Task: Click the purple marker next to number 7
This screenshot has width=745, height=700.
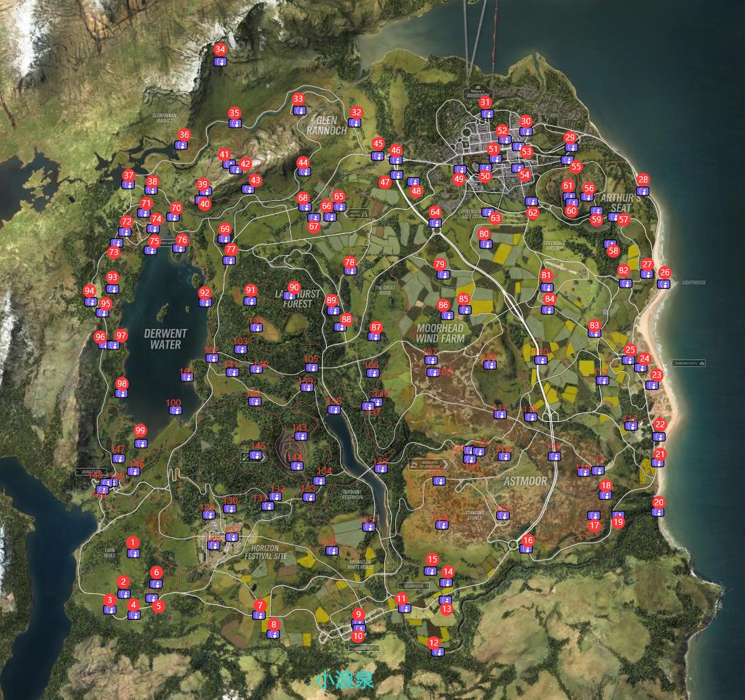Action: pyautogui.click(x=259, y=615)
